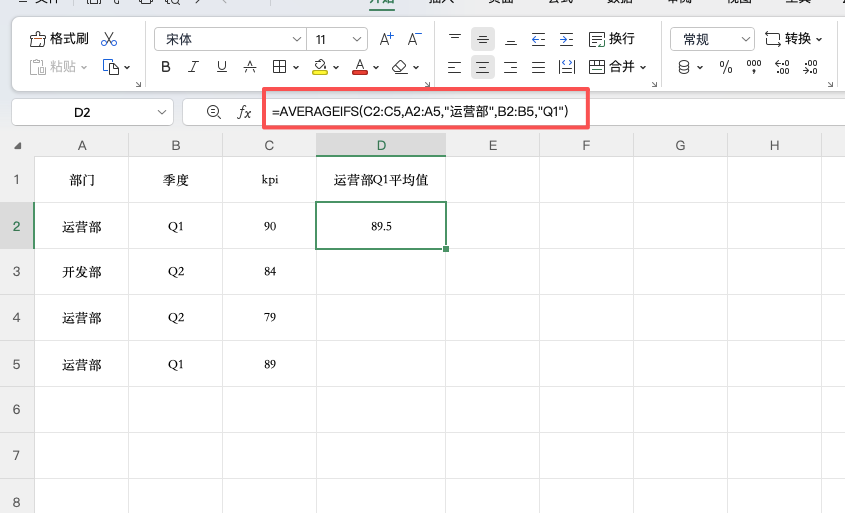The height and width of the screenshot is (513, 845).
Task: Click the eraser clear formatting icon
Action: pos(400,67)
